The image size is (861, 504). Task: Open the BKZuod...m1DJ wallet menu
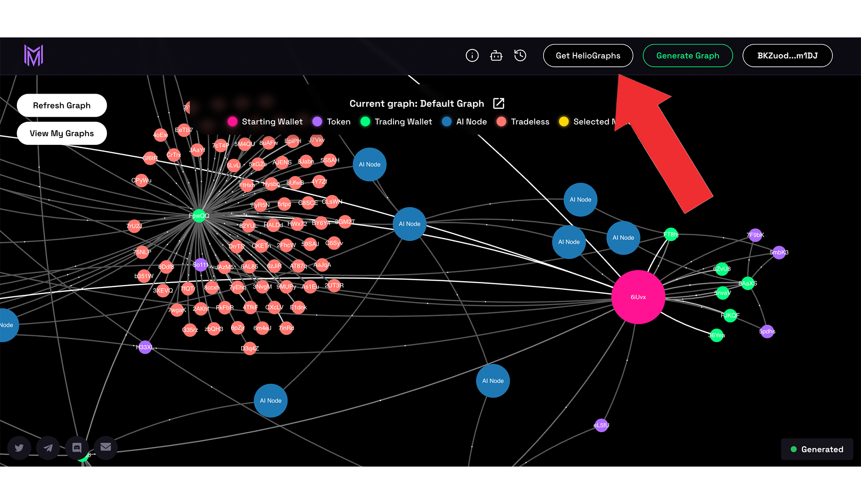point(787,55)
